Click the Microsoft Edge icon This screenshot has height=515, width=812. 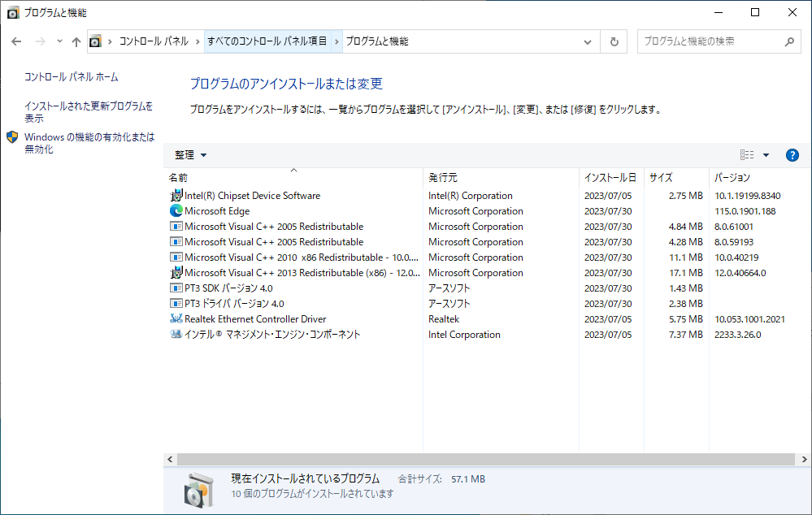click(176, 210)
